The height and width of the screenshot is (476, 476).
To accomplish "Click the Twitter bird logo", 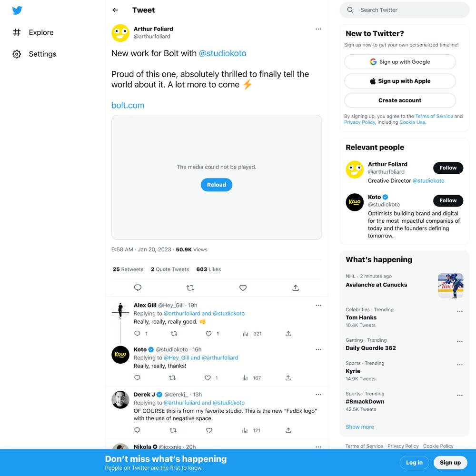I will point(17,10).
